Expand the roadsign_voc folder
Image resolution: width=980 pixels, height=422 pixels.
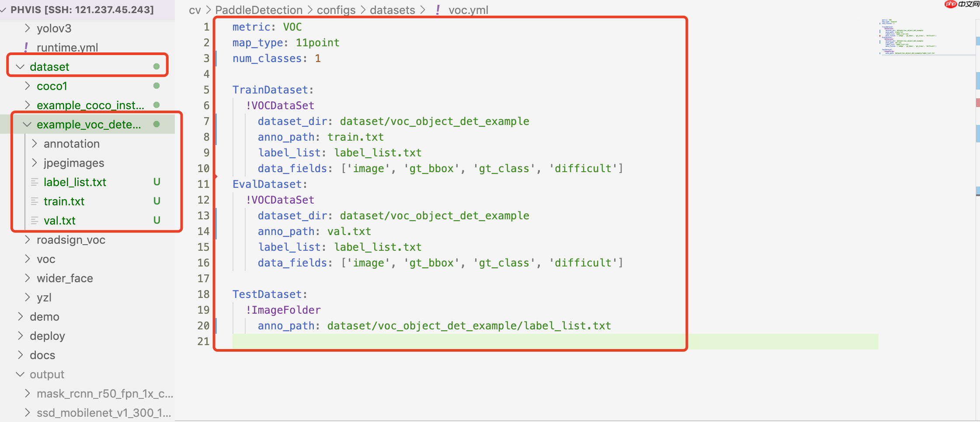[x=28, y=240]
